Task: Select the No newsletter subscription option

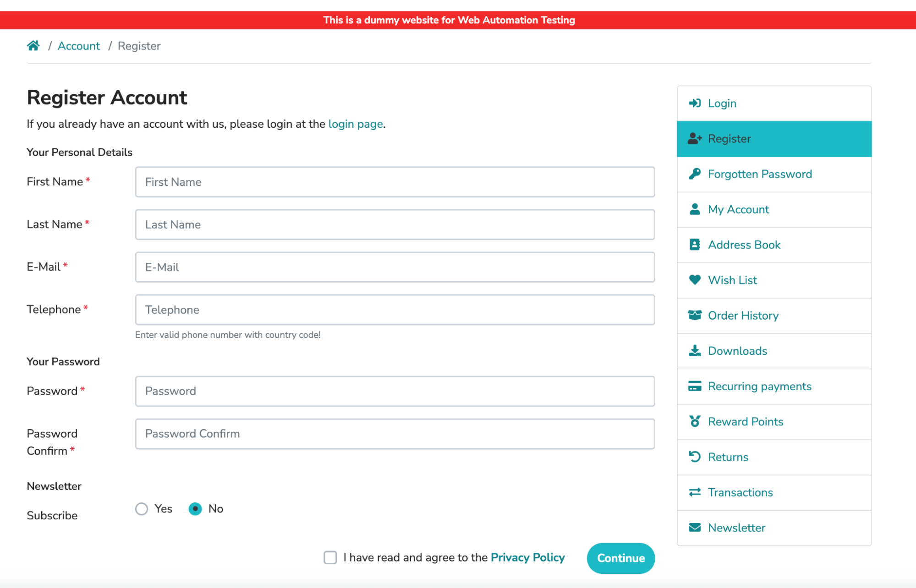Action: 196,509
